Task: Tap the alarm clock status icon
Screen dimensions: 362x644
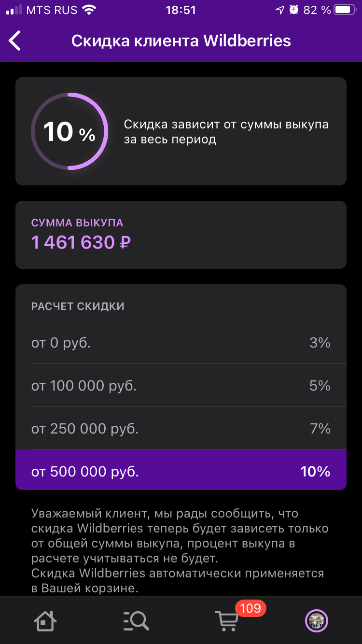Action: (294, 10)
